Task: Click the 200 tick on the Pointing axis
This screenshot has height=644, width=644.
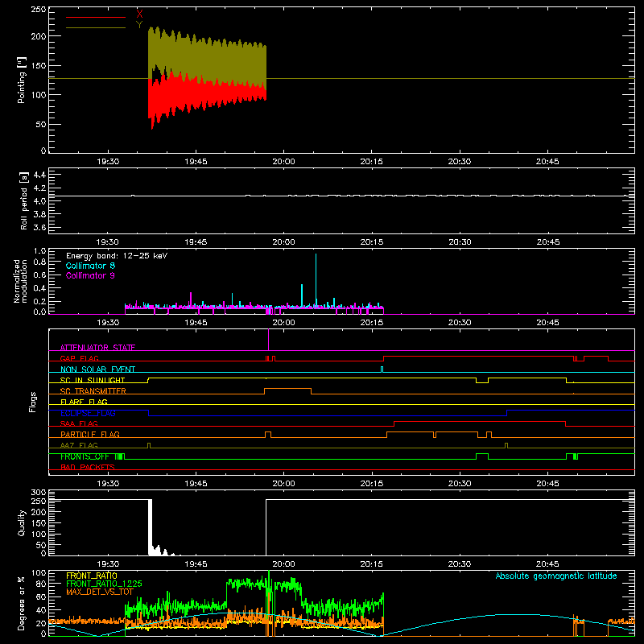Action: coord(39,36)
